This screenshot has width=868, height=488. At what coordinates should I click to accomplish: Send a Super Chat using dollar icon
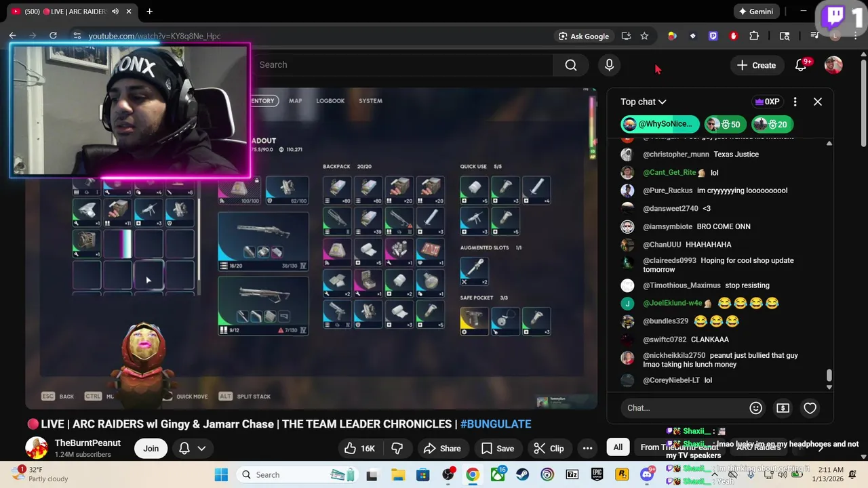pos(783,408)
